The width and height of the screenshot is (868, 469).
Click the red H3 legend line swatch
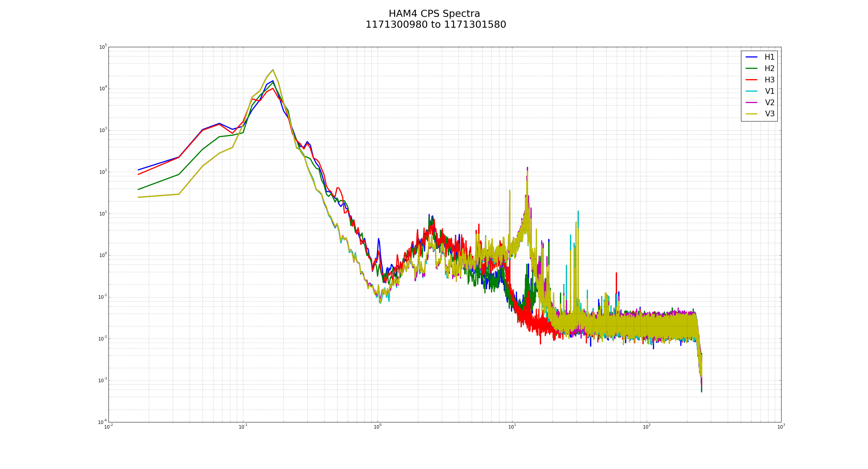(751, 80)
